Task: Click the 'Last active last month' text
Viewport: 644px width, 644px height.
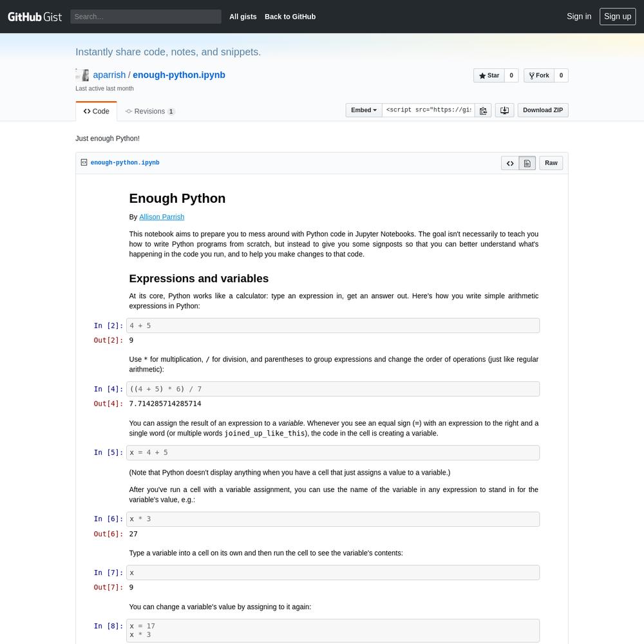Action: tap(104, 88)
